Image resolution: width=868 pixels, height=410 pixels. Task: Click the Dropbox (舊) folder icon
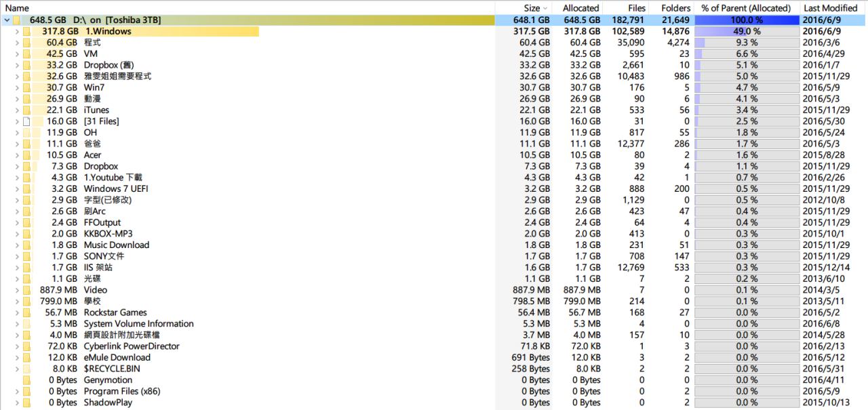pos(26,65)
